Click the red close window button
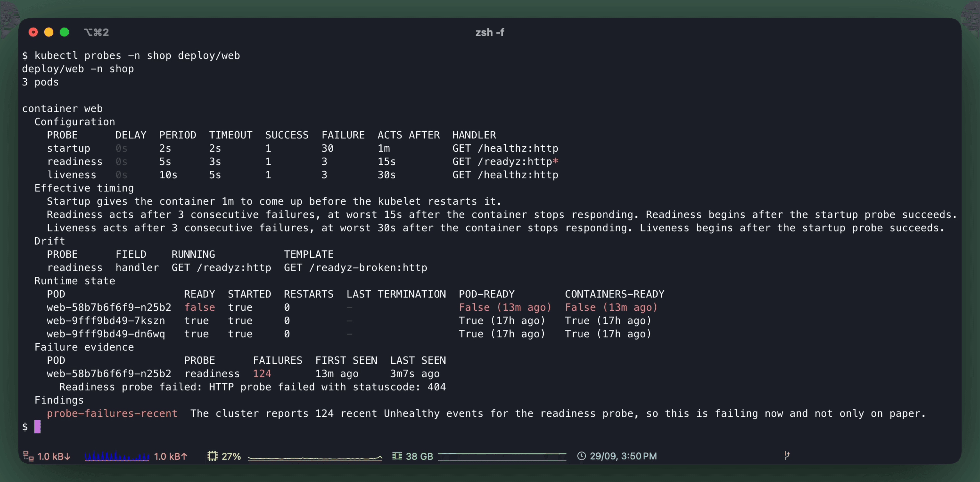 pyautogui.click(x=33, y=32)
